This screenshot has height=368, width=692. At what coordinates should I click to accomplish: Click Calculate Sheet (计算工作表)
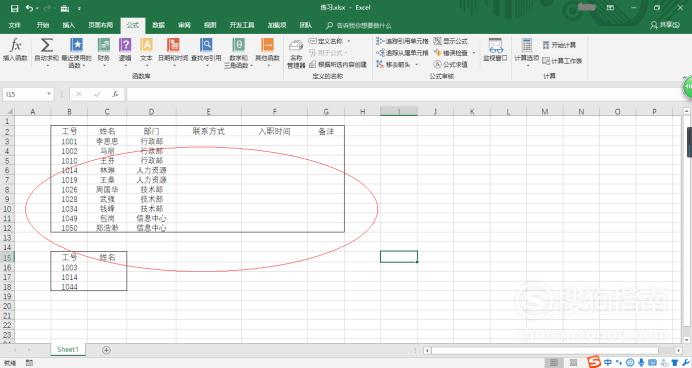[x=562, y=61]
